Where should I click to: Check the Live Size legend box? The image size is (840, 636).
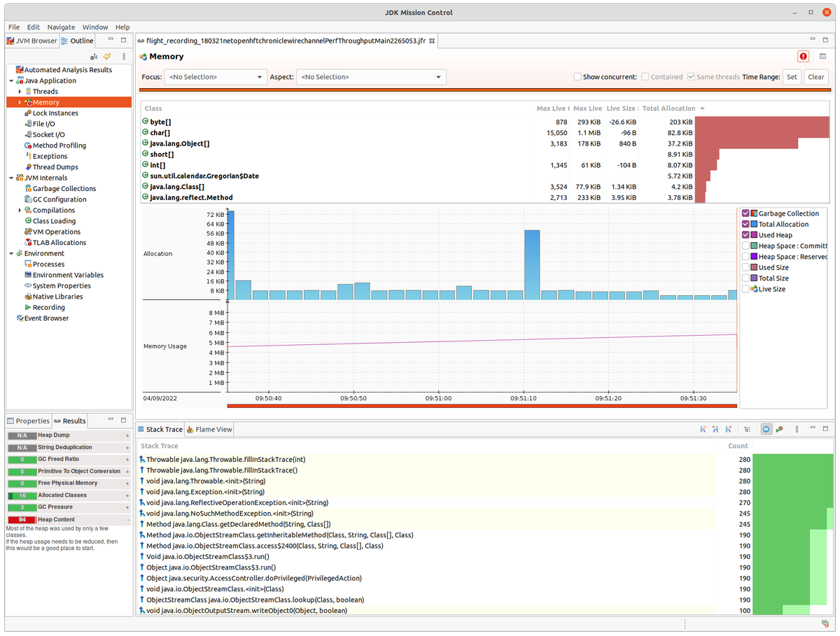point(746,289)
